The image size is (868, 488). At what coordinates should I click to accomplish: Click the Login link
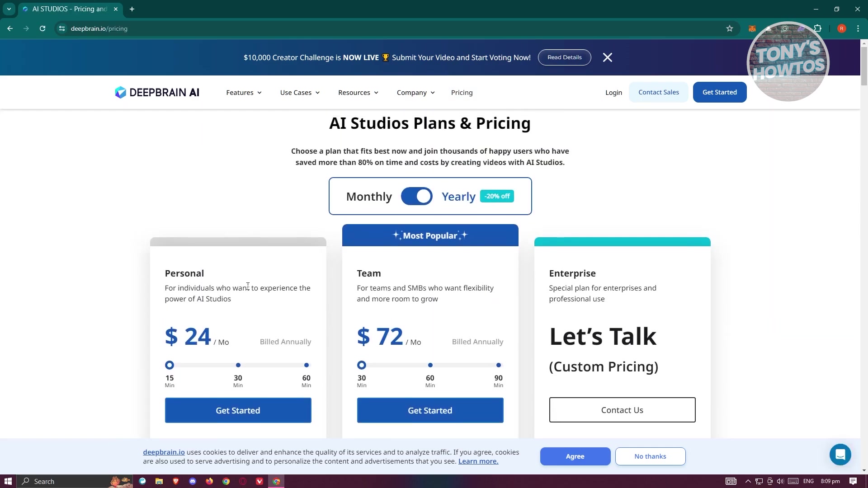tap(613, 93)
